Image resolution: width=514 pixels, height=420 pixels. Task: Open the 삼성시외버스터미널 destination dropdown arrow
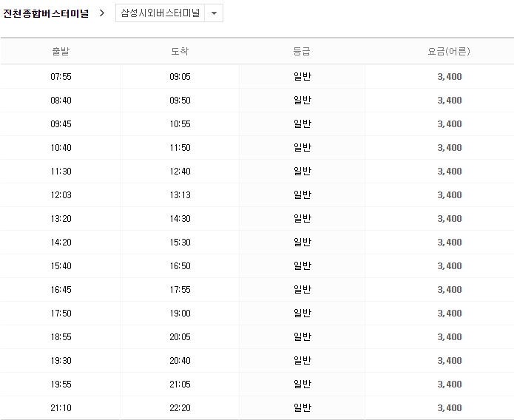[214, 13]
